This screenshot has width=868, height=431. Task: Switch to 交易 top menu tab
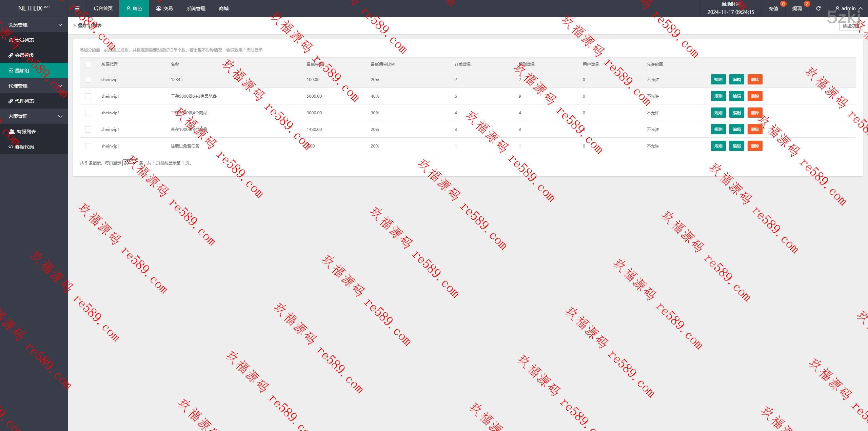tap(164, 8)
